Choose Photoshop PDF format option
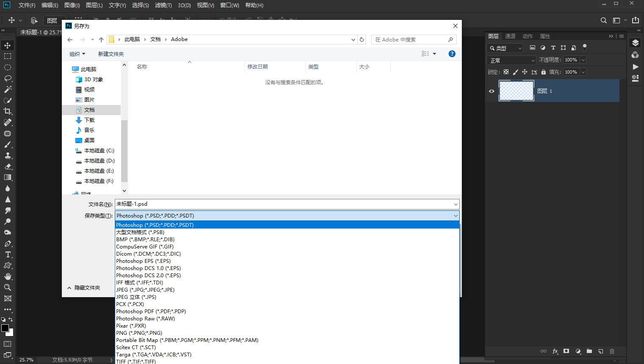This screenshot has width=644, height=364. [287, 312]
